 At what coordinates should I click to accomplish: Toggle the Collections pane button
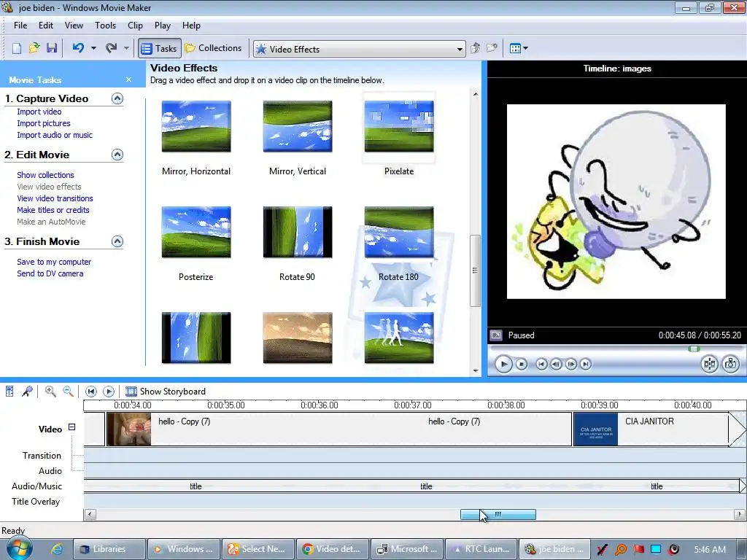(x=214, y=48)
